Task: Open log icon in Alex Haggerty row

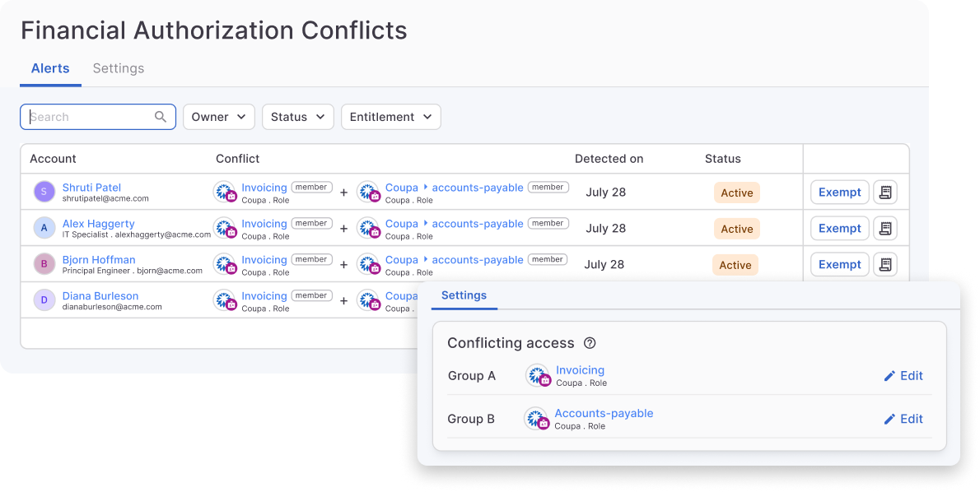Action: 885,229
